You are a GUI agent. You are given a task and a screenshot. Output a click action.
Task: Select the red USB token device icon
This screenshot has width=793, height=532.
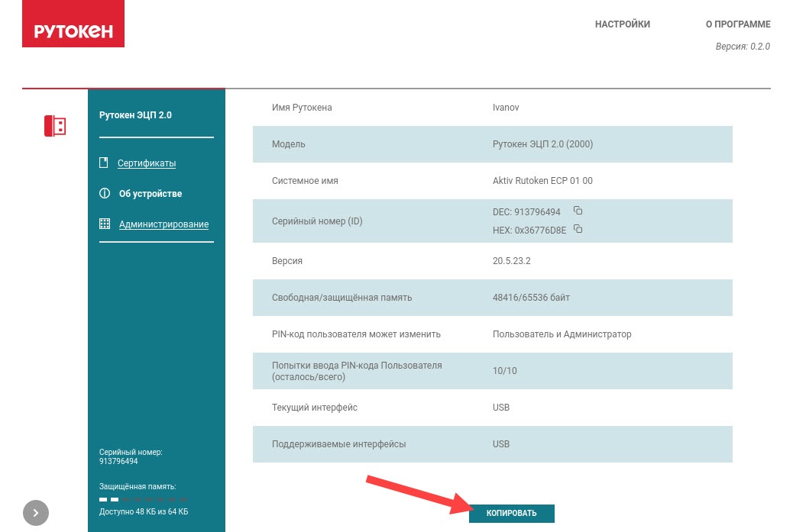click(x=55, y=126)
